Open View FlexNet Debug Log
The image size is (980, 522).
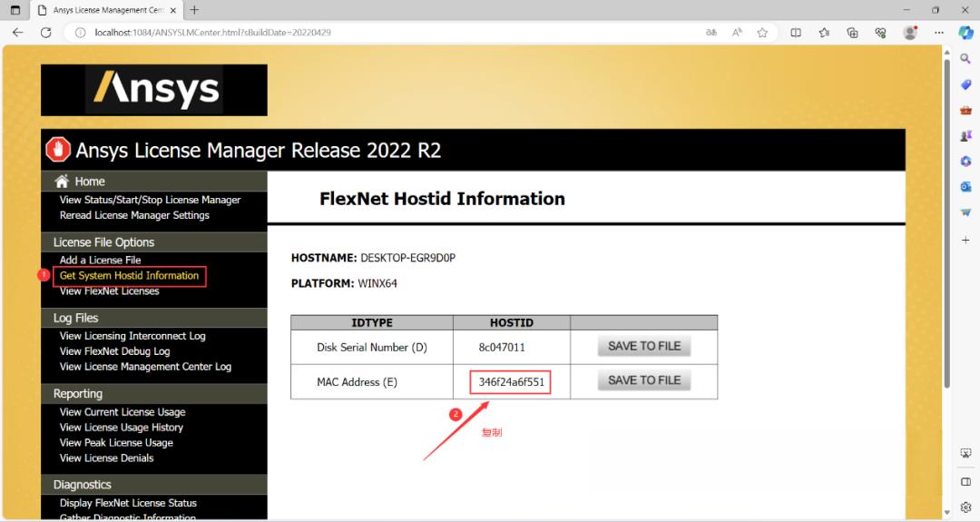pyautogui.click(x=114, y=351)
